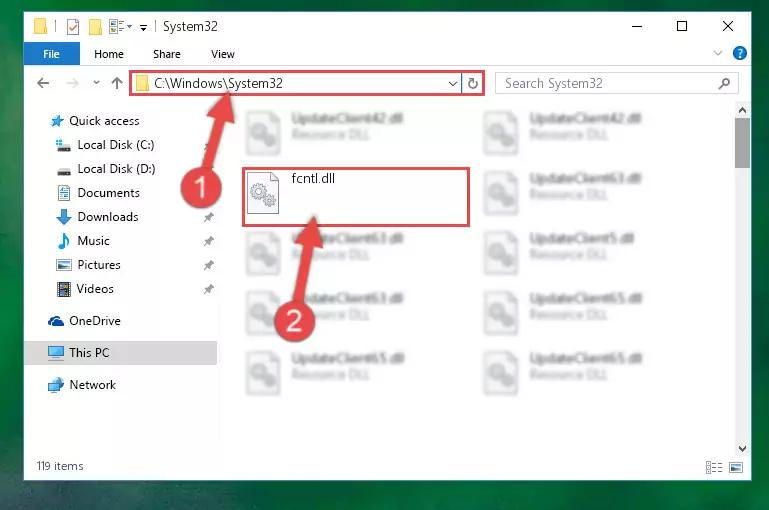The image size is (769, 510).
Task: Click the pin icon next to Pictures
Action: click(x=209, y=265)
